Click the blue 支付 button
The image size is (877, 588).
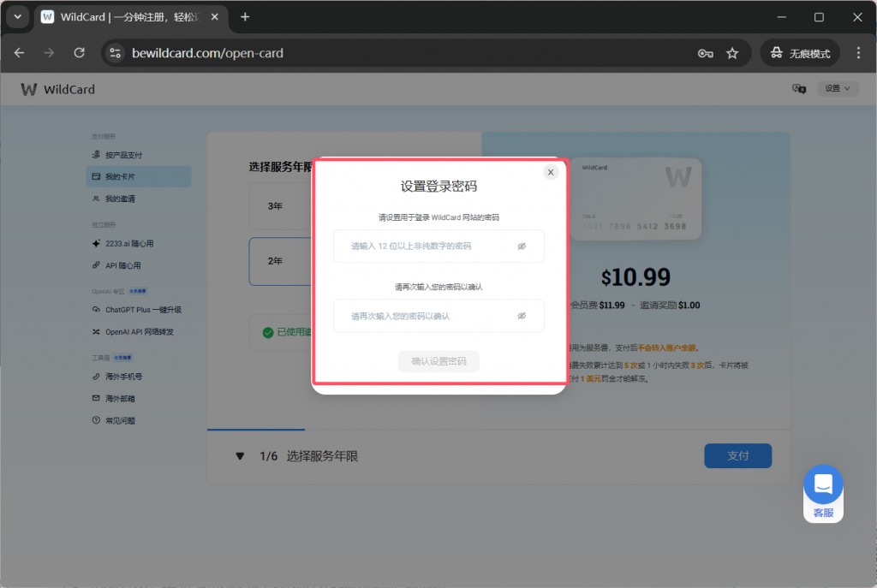pyautogui.click(x=737, y=455)
